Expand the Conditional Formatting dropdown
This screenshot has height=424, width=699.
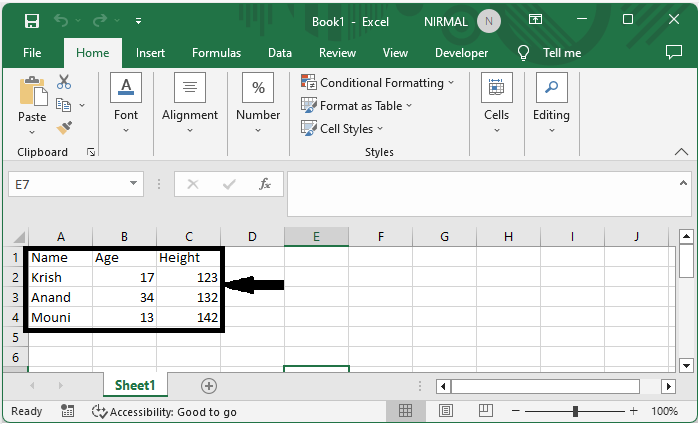377,83
